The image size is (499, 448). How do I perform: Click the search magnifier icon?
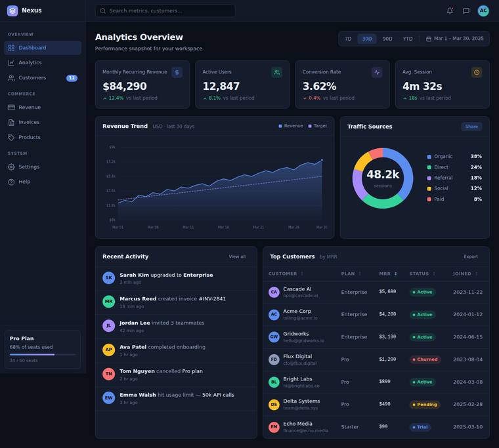(x=103, y=10)
